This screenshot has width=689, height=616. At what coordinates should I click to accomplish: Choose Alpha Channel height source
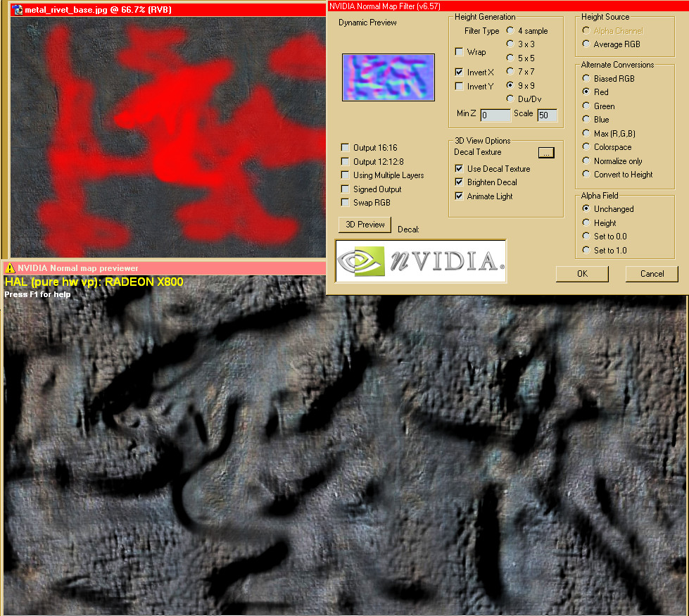click(586, 30)
